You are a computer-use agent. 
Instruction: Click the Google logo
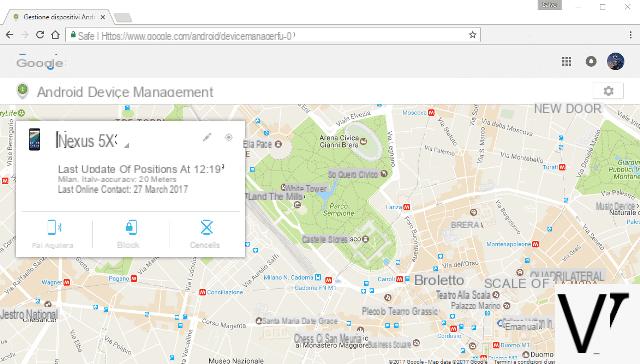[40, 62]
